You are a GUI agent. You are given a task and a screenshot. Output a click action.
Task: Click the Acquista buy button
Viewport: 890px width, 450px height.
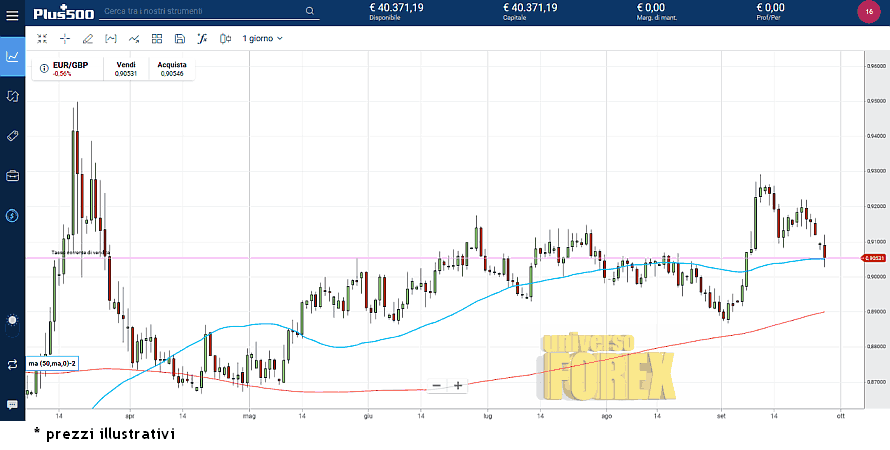pyautogui.click(x=171, y=69)
